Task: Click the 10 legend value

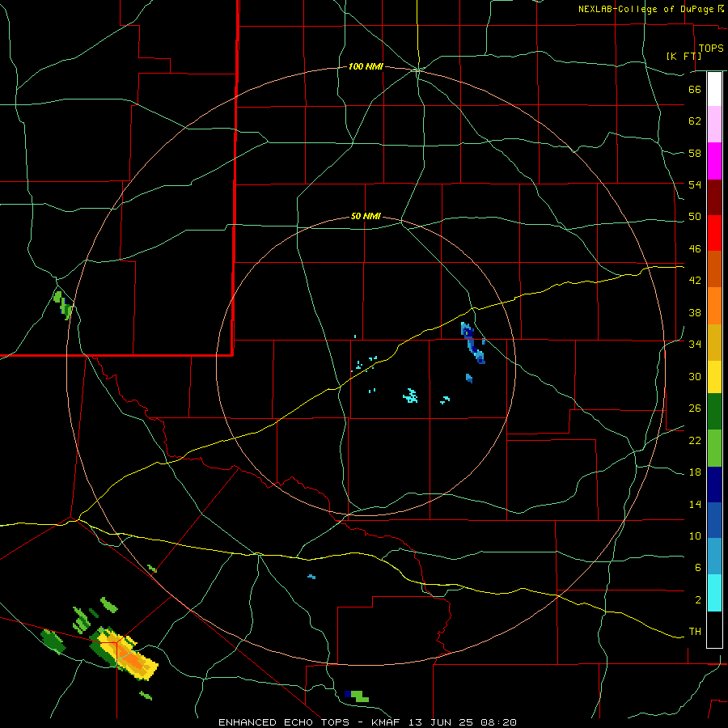Action: (695, 535)
